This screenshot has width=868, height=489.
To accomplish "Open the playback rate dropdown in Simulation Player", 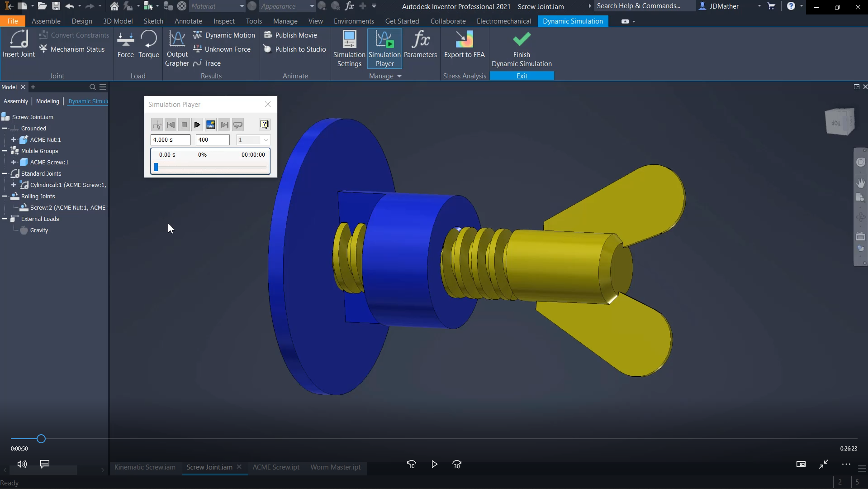I will coord(266,140).
